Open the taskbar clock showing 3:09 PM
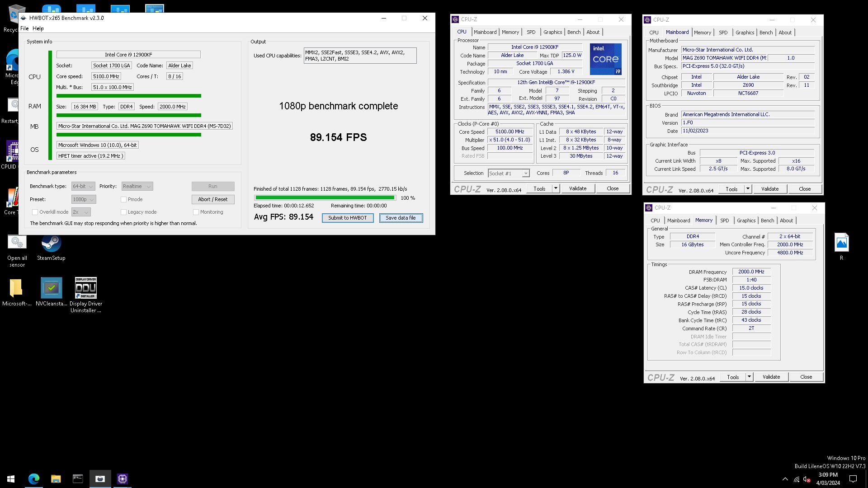 point(828,479)
